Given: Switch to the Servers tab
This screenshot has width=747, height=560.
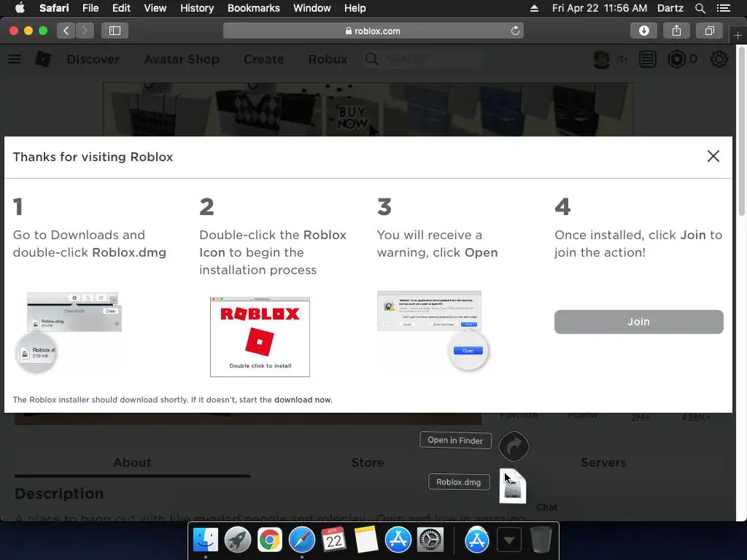Looking at the screenshot, I should 603,462.
